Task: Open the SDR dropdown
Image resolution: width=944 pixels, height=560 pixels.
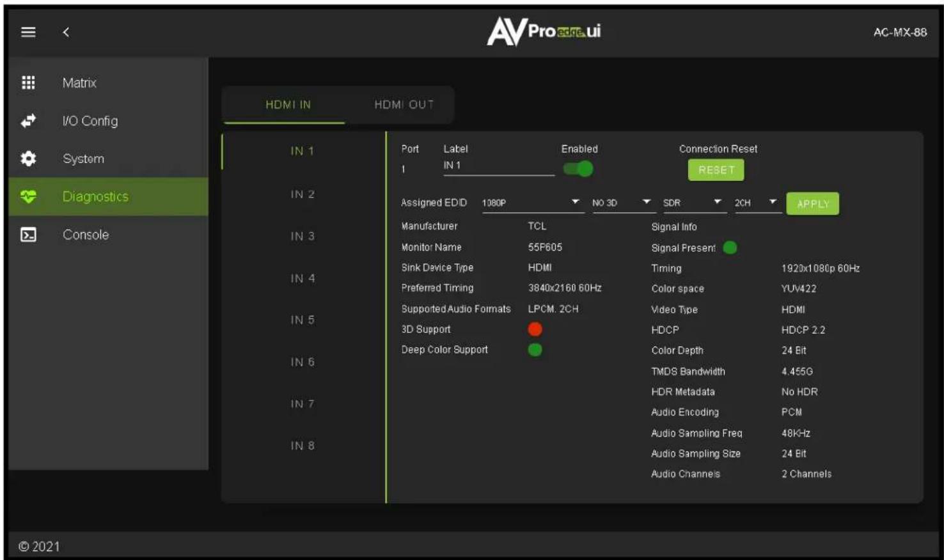Action: coord(693,203)
